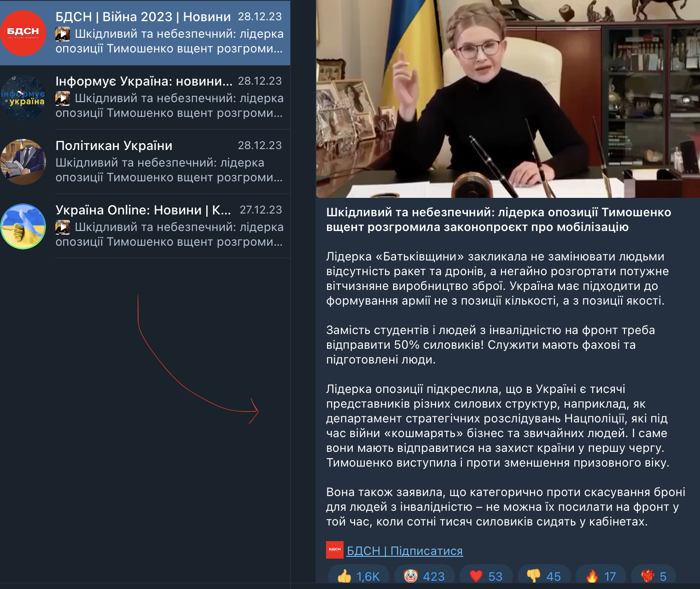This screenshot has height=589, width=700.
Task: Click the burning heart reaction showing 5
Action: (x=653, y=576)
